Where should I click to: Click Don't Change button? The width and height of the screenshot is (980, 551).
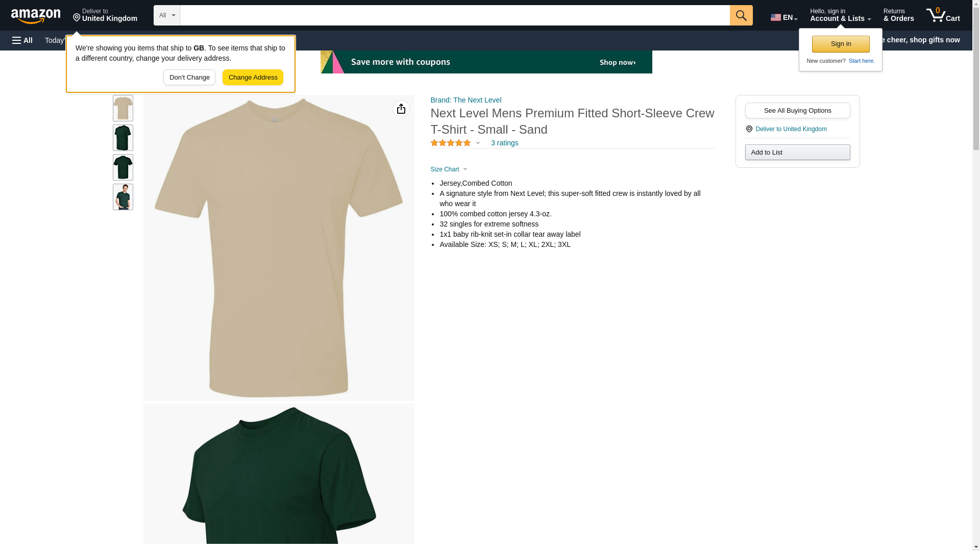(189, 78)
